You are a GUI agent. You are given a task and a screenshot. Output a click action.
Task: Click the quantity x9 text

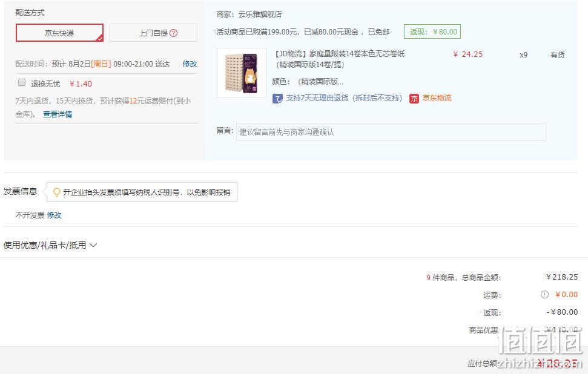[523, 54]
